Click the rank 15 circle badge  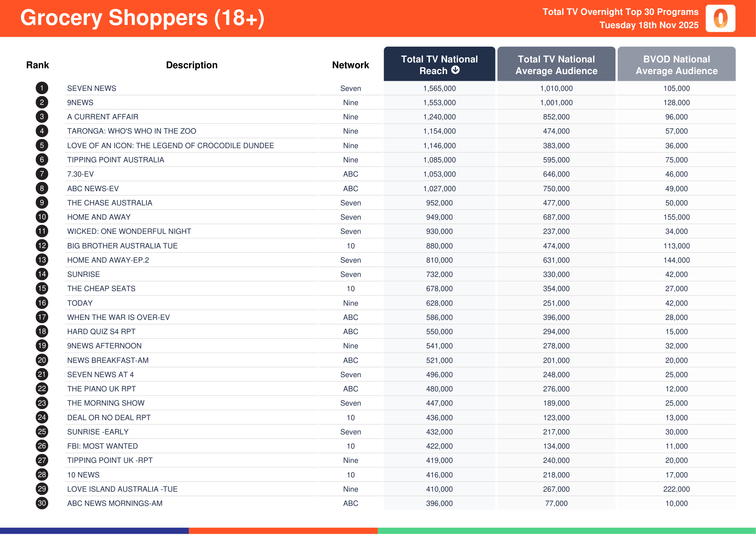coord(42,289)
